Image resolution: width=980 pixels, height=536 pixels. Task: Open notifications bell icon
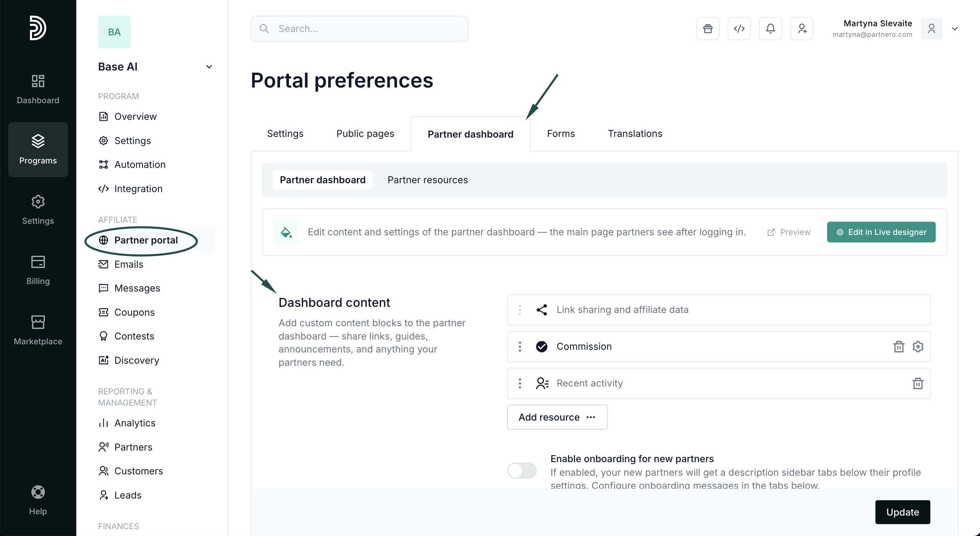click(x=770, y=29)
